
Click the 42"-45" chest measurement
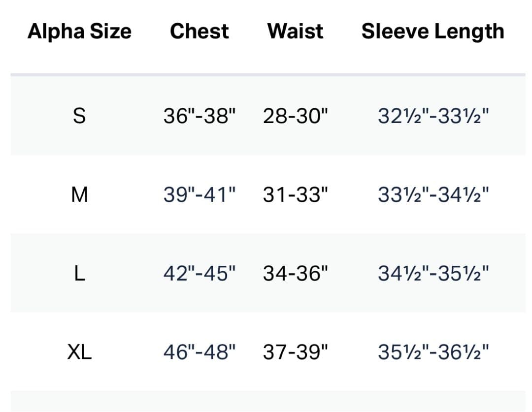click(199, 273)
